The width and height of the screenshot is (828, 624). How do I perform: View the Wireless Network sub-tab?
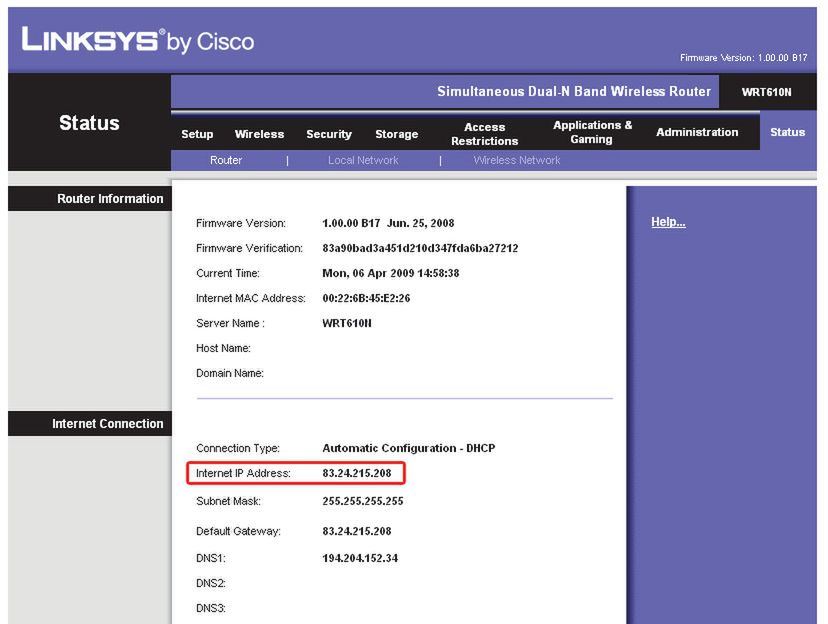516,160
